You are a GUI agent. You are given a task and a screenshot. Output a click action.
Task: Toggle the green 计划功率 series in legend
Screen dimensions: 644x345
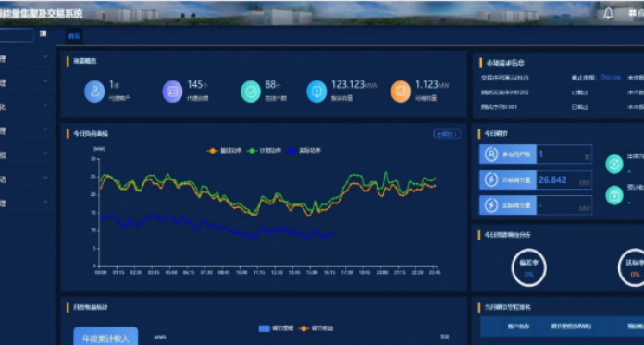point(264,151)
